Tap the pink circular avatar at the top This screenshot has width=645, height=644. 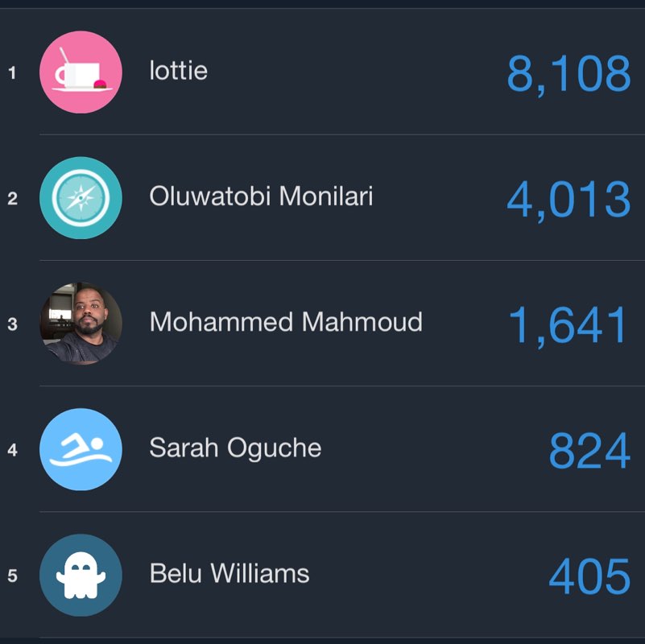tap(81, 72)
